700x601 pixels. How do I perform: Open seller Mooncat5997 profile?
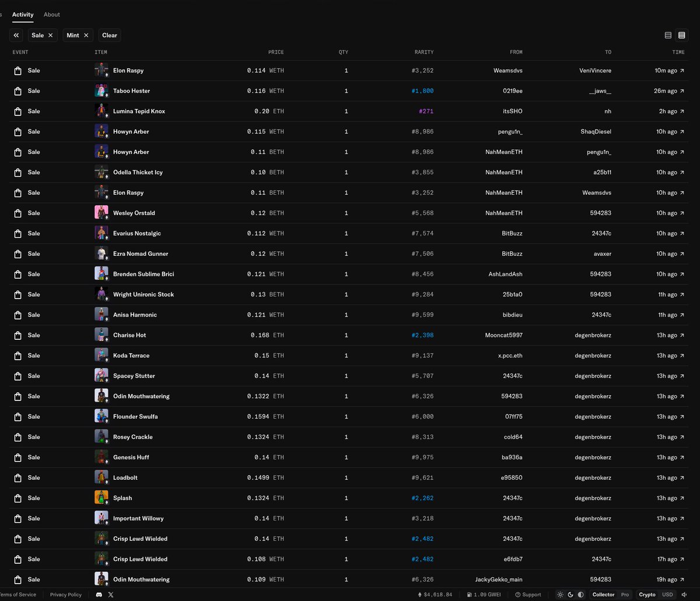coord(503,335)
